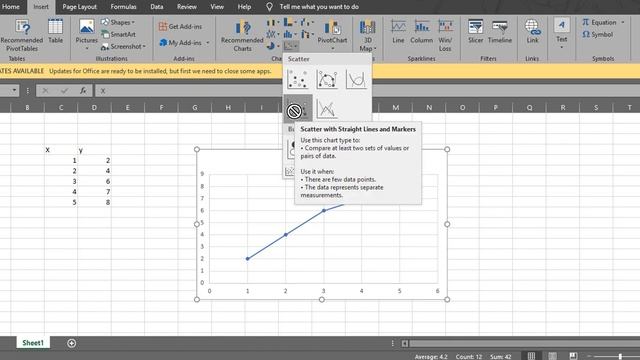Image resolution: width=640 pixels, height=360 pixels.
Task: Adjust the zoom slider in the status bar
Action: [620, 356]
